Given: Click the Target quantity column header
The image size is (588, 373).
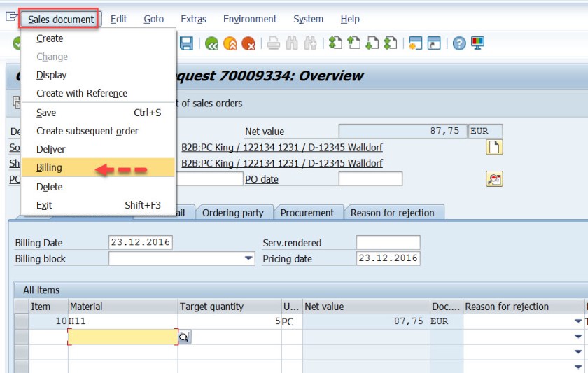Looking at the screenshot, I should [230, 307].
